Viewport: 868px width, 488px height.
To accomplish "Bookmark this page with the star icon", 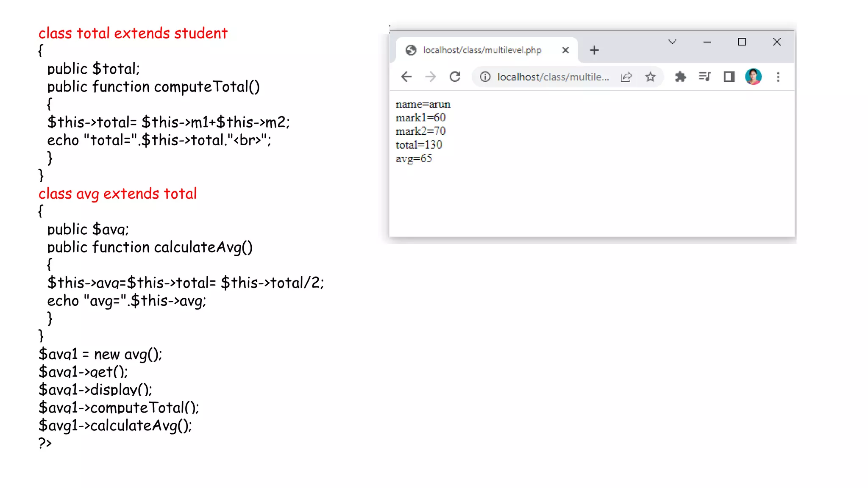I will (x=650, y=77).
